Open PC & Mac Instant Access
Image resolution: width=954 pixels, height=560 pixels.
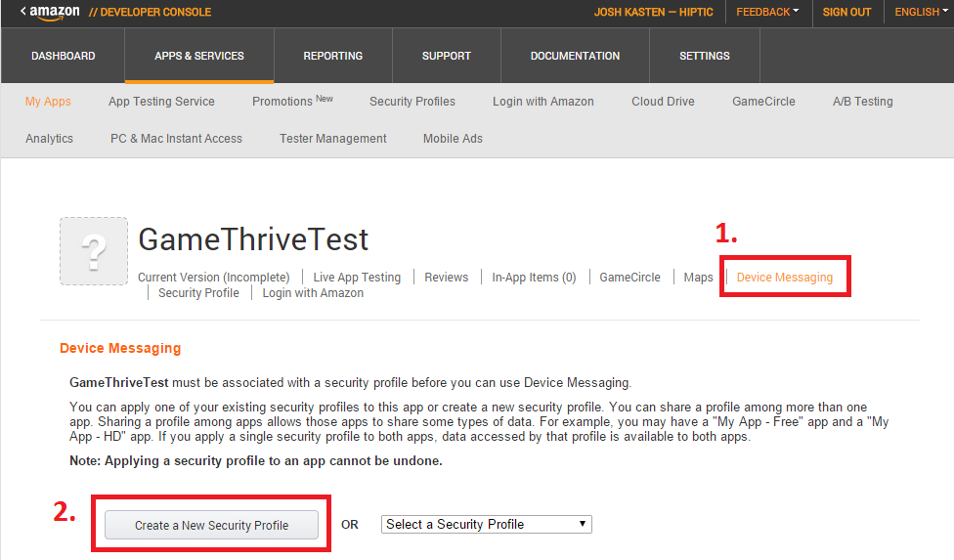[x=177, y=139]
